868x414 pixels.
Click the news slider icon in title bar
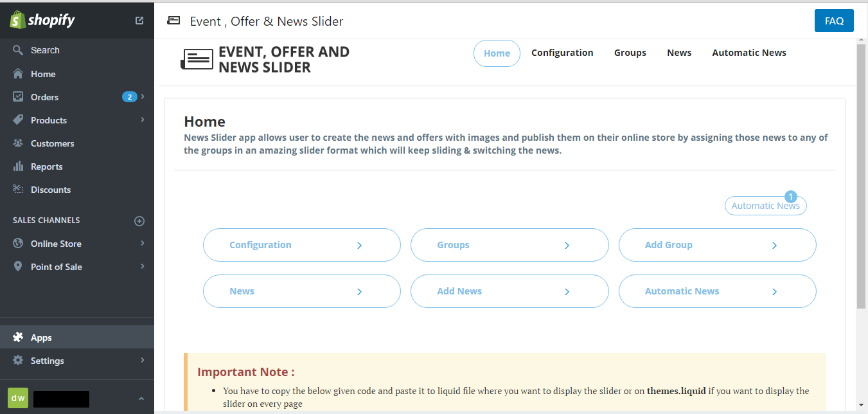click(173, 21)
